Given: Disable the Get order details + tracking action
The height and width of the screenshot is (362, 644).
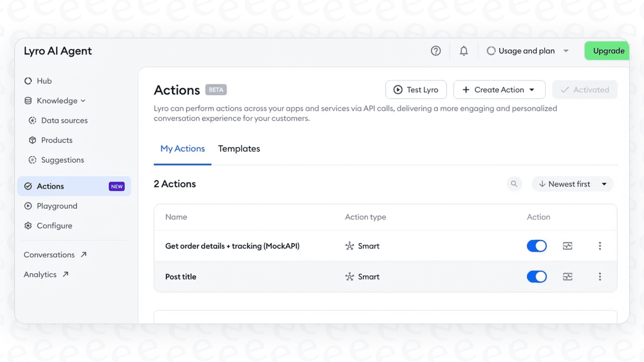Looking at the screenshot, I should (537, 246).
